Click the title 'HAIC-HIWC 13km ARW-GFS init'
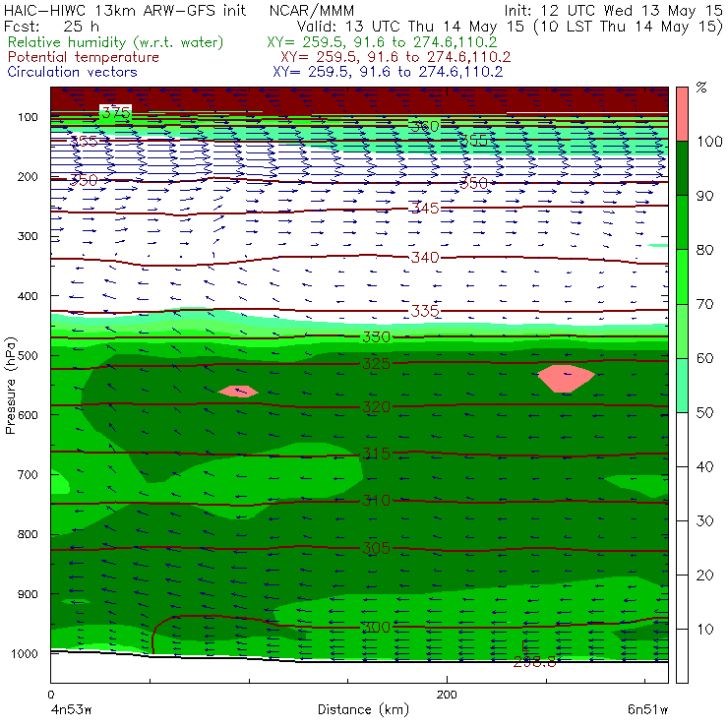 [125, 11]
